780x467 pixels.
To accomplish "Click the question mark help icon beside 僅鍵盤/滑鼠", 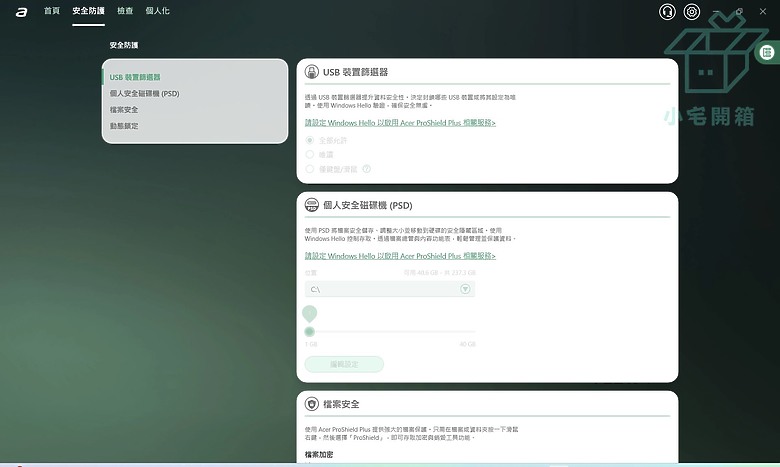I will point(367,169).
